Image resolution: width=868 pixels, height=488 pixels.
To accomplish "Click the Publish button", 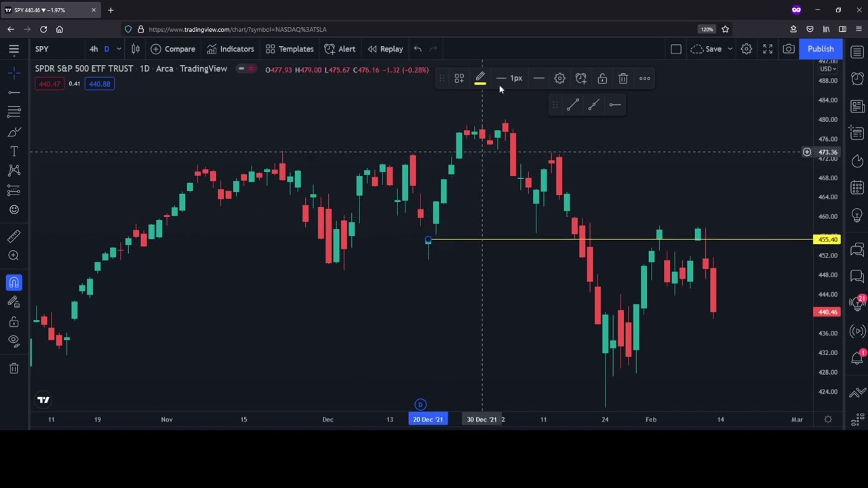I will click(821, 49).
